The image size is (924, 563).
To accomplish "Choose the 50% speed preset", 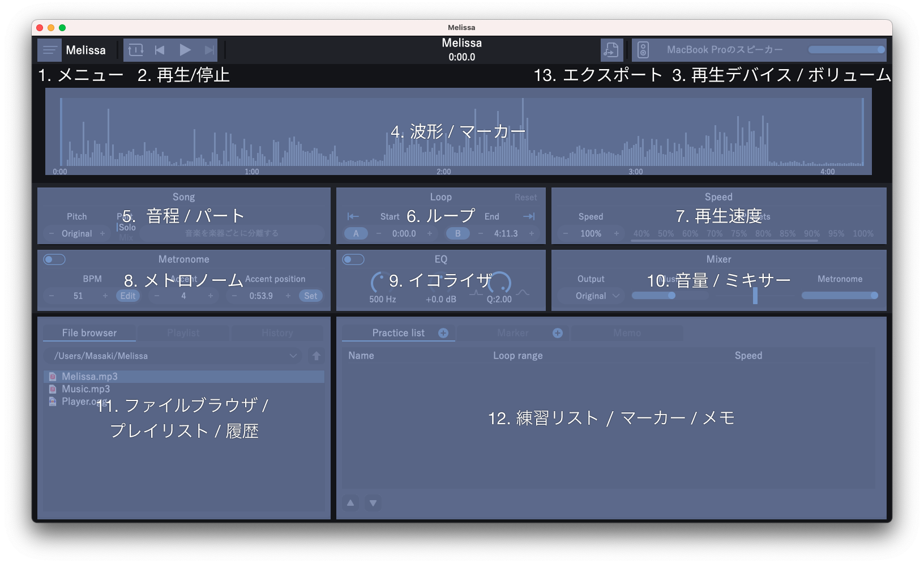I will (x=666, y=233).
